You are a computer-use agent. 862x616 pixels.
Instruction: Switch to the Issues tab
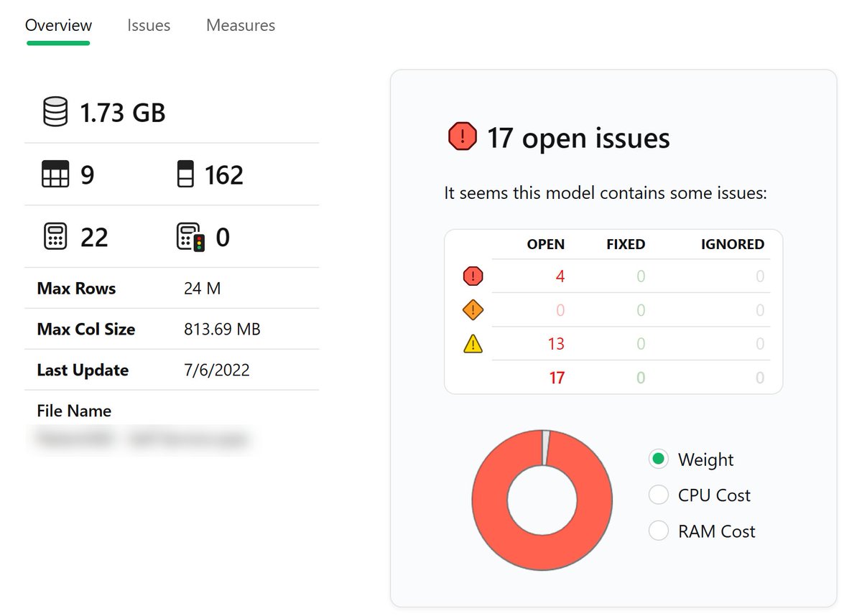tap(148, 25)
